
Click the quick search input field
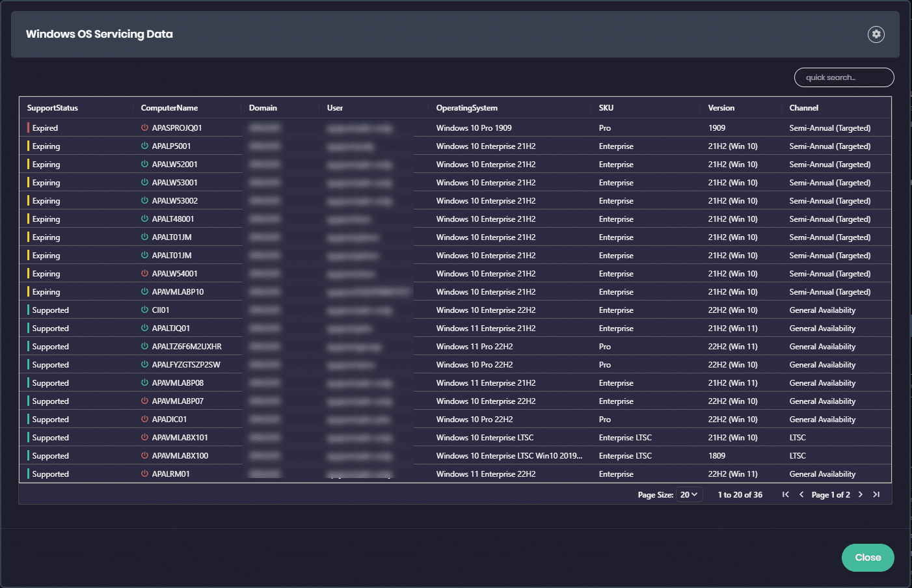click(x=844, y=77)
